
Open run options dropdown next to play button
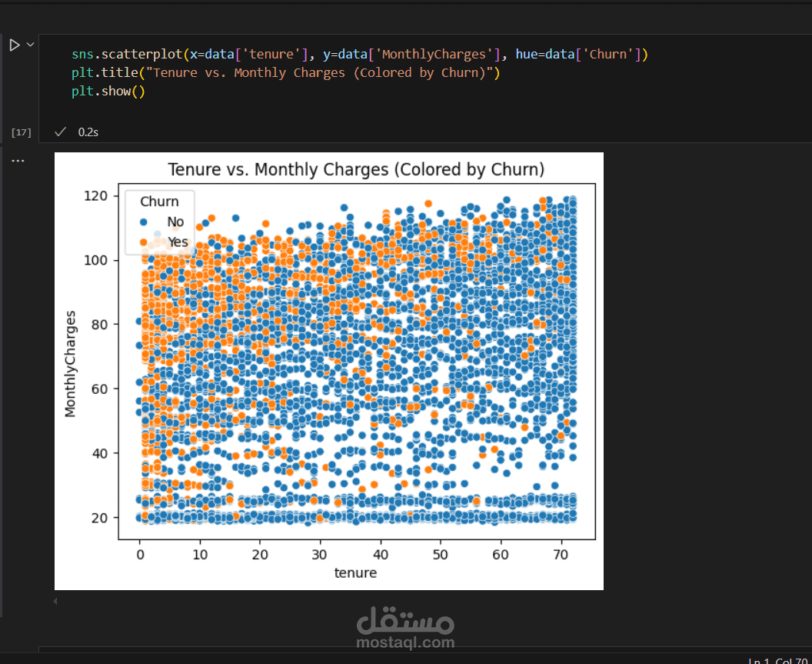(x=30, y=45)
